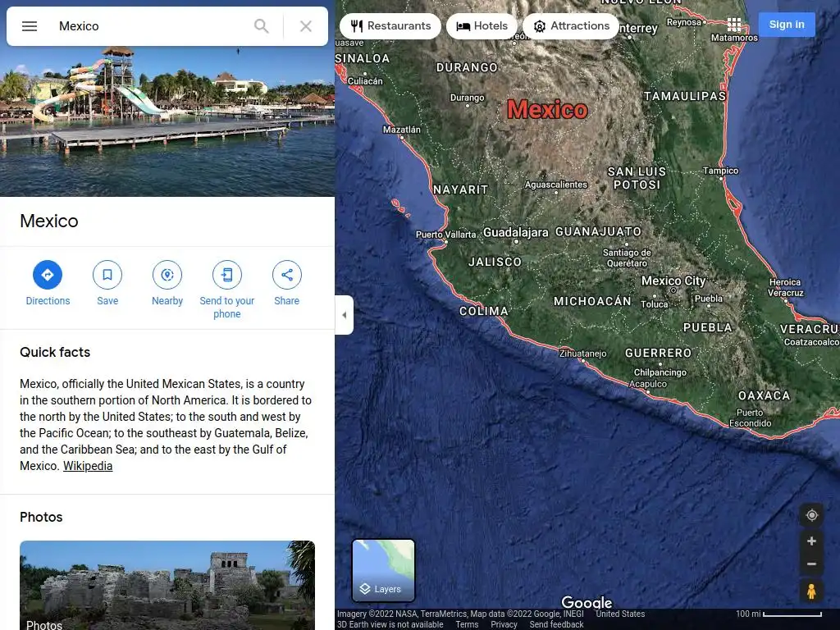Click the Mazatlán city label
Image resolution: width=840 pixels, height=630 pixels.
point(402,130)
